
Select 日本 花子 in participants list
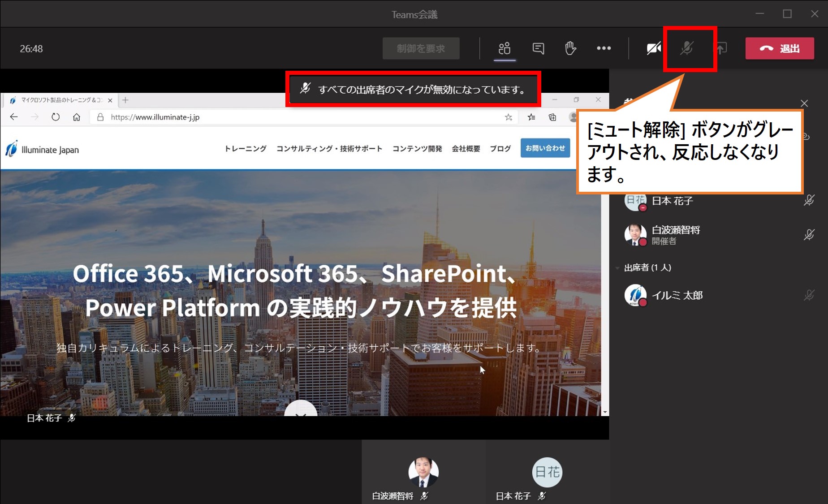(x=719, y=201)
